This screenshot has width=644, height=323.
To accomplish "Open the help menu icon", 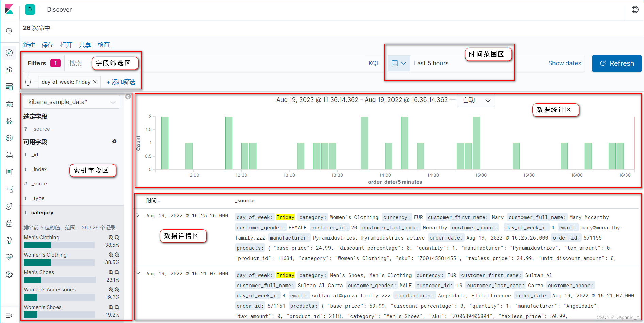I will [635, 10].
